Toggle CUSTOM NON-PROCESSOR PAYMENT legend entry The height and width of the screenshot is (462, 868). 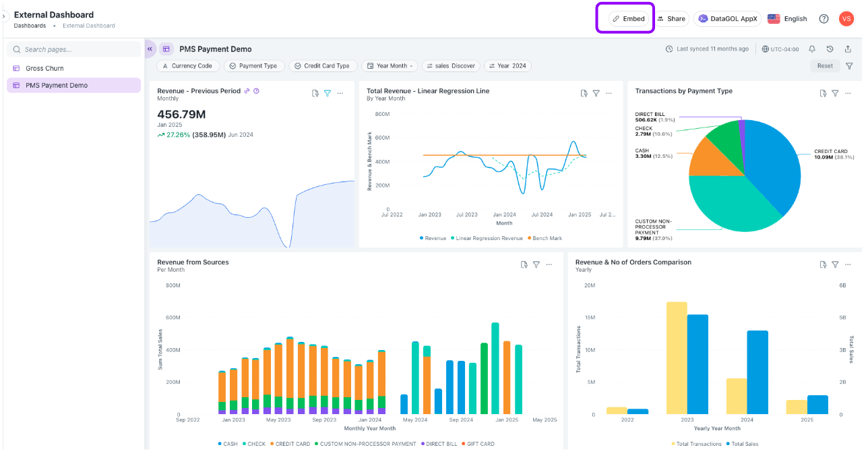365,444
